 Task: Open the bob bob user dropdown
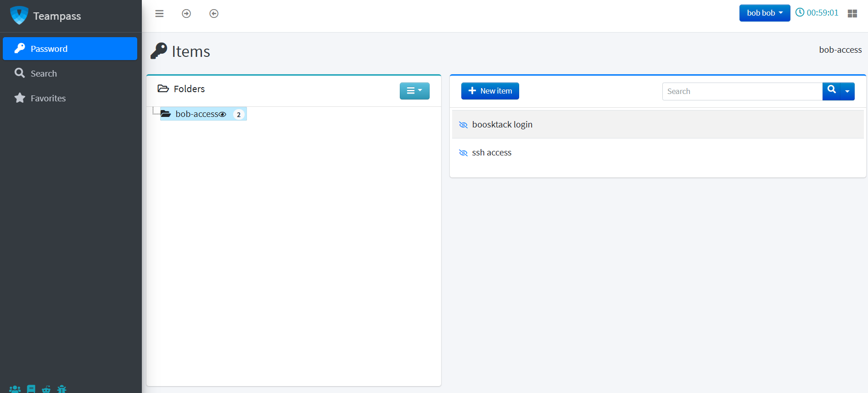[x=765, y=13]
